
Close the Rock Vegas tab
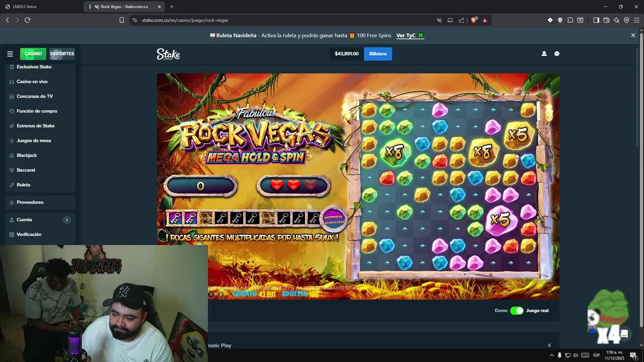159,7
